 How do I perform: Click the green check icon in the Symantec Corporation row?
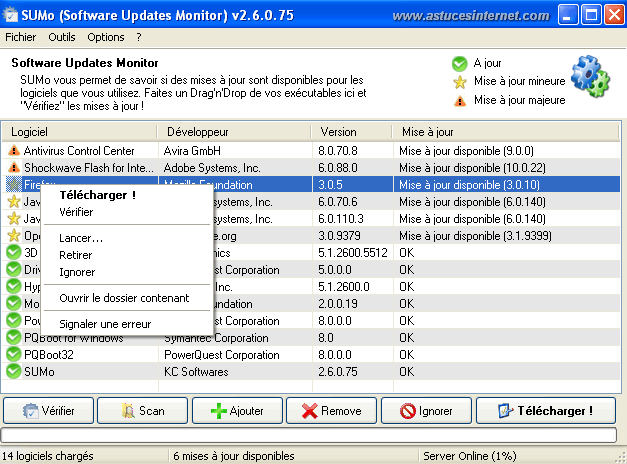(x=14, y=338)
